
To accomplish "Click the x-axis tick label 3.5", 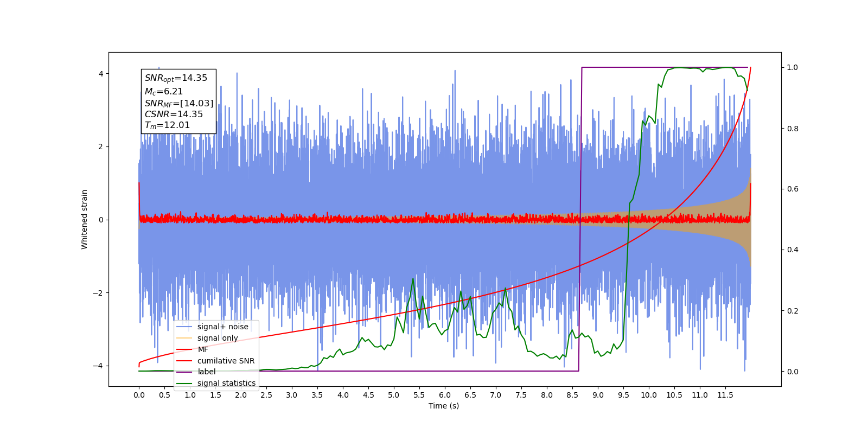I will (317, 395).
